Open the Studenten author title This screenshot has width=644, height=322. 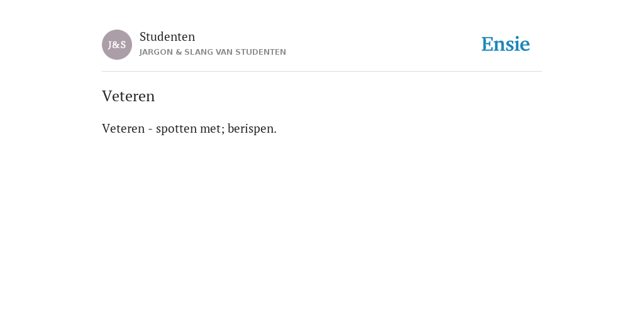167,36
